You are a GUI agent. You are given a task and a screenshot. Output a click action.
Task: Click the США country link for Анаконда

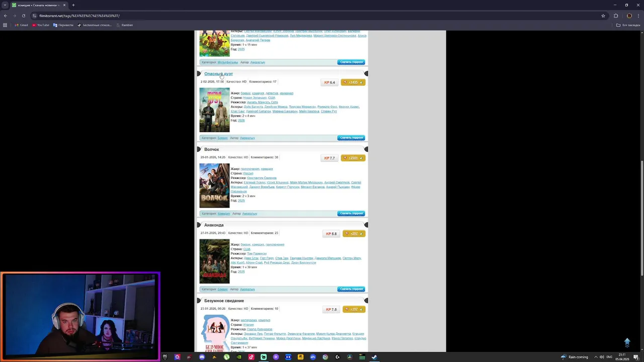point(247,249)
